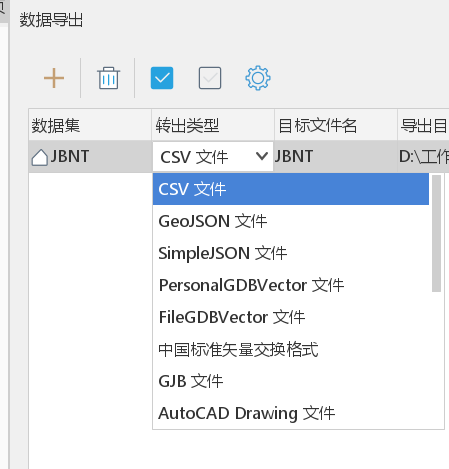Click the gray invert-selection checkmark icon

click(x=210, y=78)
